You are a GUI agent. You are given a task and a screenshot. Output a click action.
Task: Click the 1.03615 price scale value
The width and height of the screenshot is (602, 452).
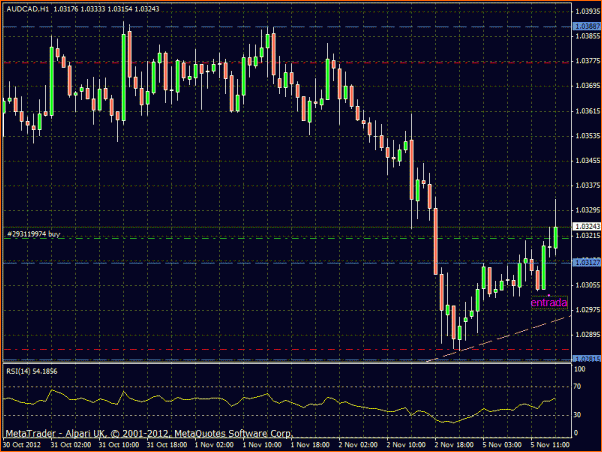click(587, 111)
